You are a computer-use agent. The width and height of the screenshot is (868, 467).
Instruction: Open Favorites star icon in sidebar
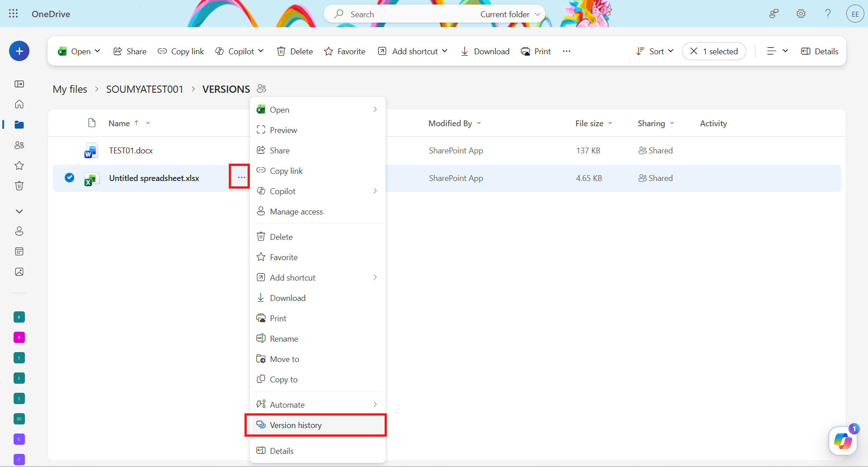[x=19, y=165]
